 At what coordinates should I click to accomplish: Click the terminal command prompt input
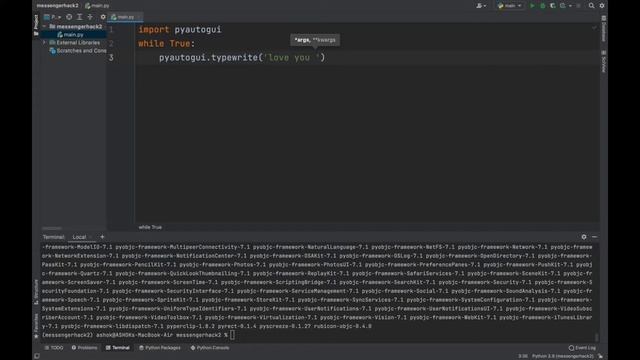point(232,335)
